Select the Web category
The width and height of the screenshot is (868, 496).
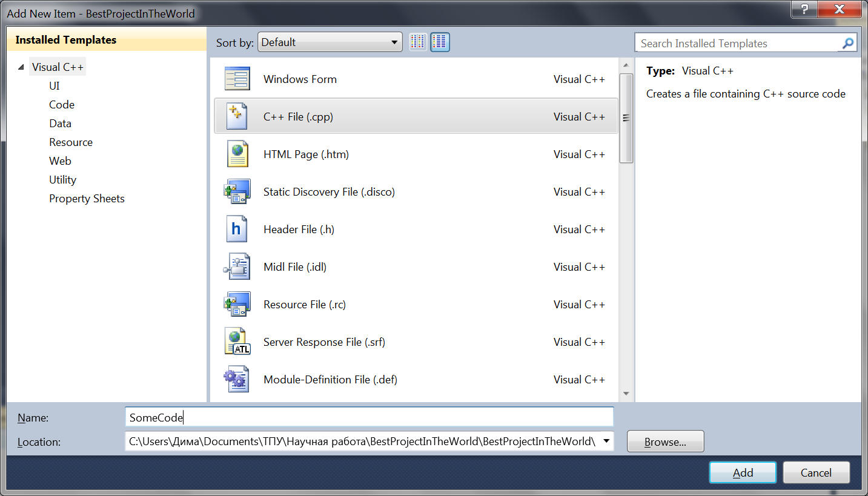coord(60,161)
